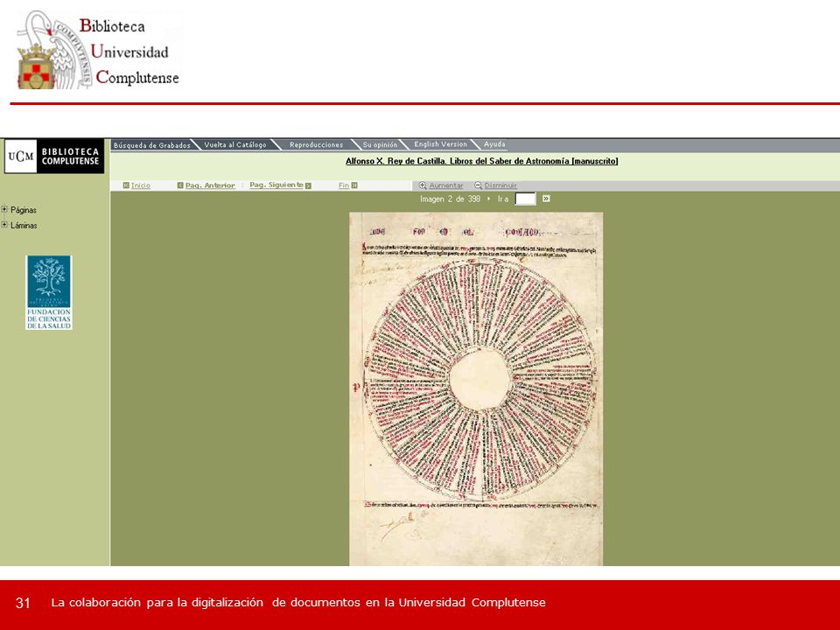Screen dimensions: 840x630
Task: Select the Páginas label in sidebar
Action: tap(24, 210)
